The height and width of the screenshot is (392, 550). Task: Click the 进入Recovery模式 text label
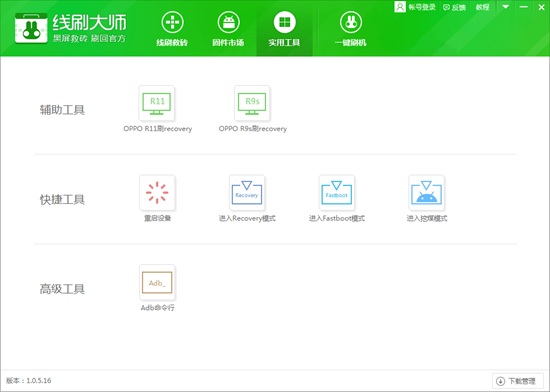(247, 218)
